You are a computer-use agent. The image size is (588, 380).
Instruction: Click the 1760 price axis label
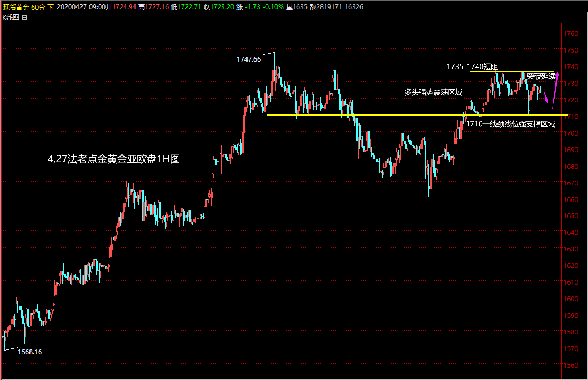click(x=571, y=33)
